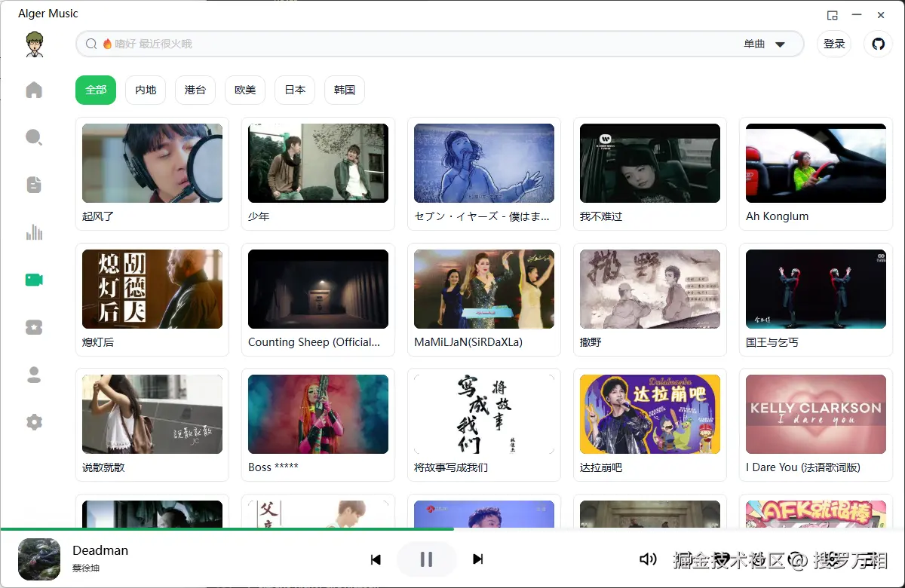Minimize the Alger Music window

(x=857, y=15)
